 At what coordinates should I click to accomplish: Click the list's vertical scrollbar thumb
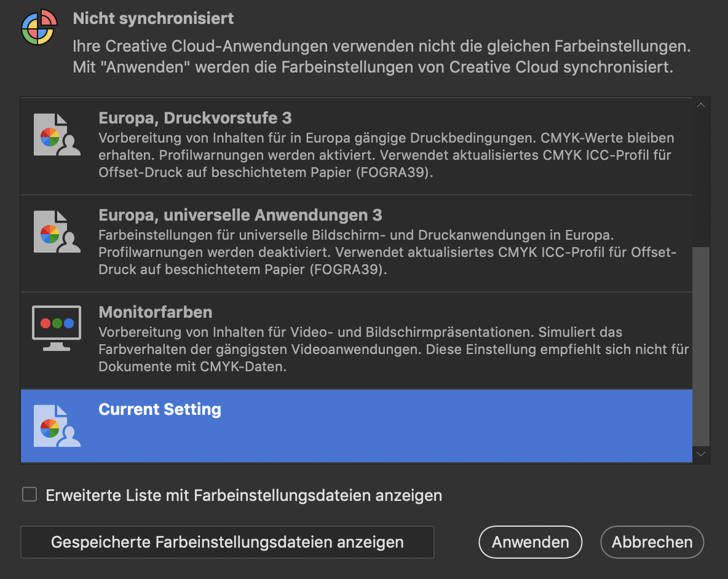pyautogui.click(x=701, y=347)
